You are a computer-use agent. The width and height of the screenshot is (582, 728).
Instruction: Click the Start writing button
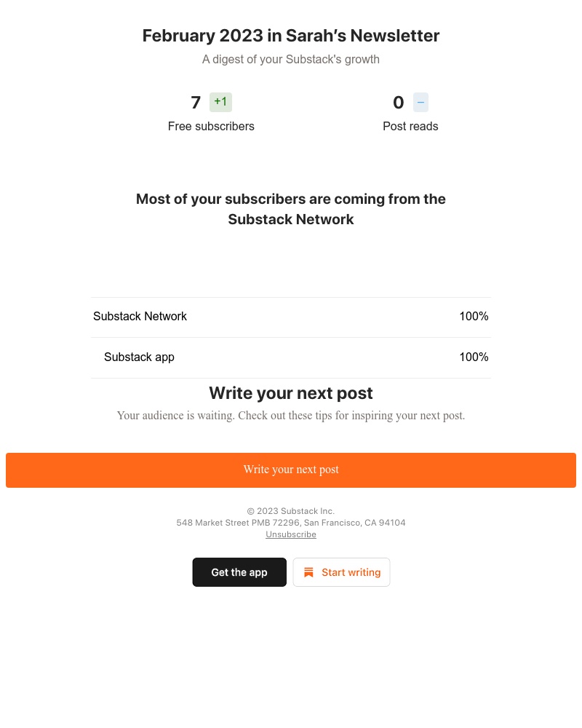point(342,572)
